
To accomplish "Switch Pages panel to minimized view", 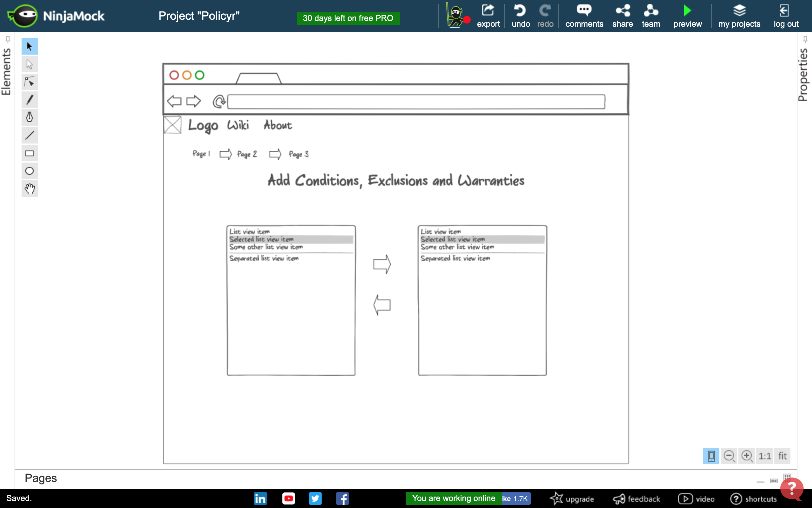I will [761, 482].
